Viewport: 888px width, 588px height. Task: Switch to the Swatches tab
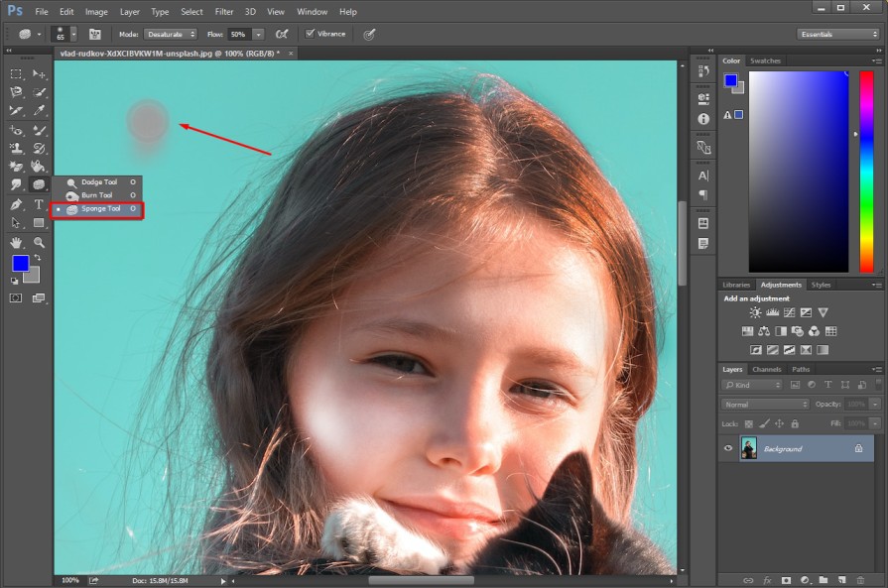tap(765, 60)
